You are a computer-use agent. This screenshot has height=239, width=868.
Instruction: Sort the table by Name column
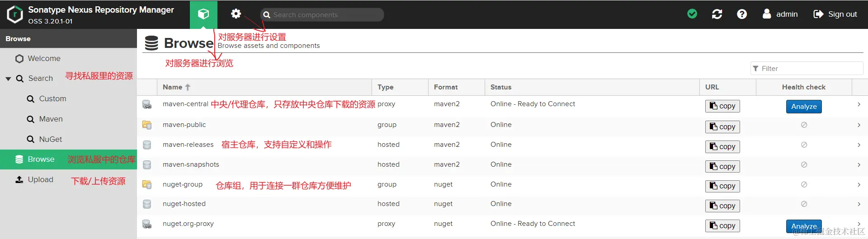pyautogui.click(x=264, y=87)
